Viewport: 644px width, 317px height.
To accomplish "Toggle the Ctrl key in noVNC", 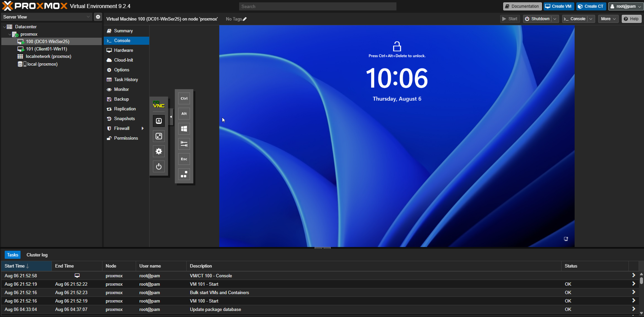I will click(184, 99).
